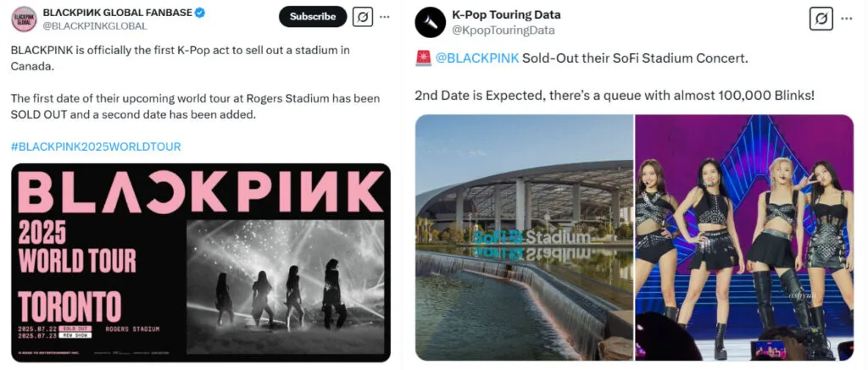Open more options on BLACKPINK GLOBAL FANBASE post
This screenshot has height=370, width=868.
point(385,17)
